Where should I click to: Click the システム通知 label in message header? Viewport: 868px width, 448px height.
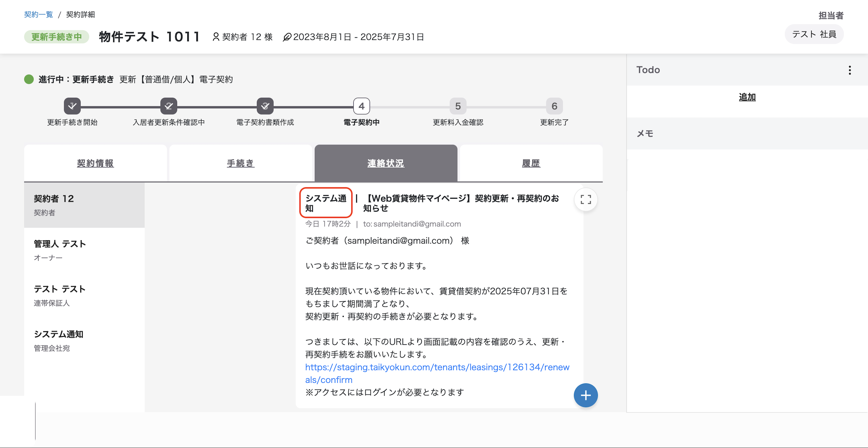click(325, 203)
